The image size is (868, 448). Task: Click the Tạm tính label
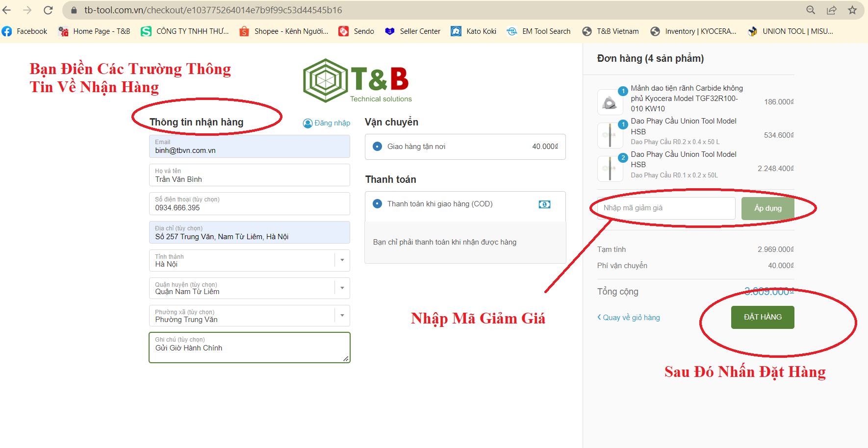[x=612, y=249]
